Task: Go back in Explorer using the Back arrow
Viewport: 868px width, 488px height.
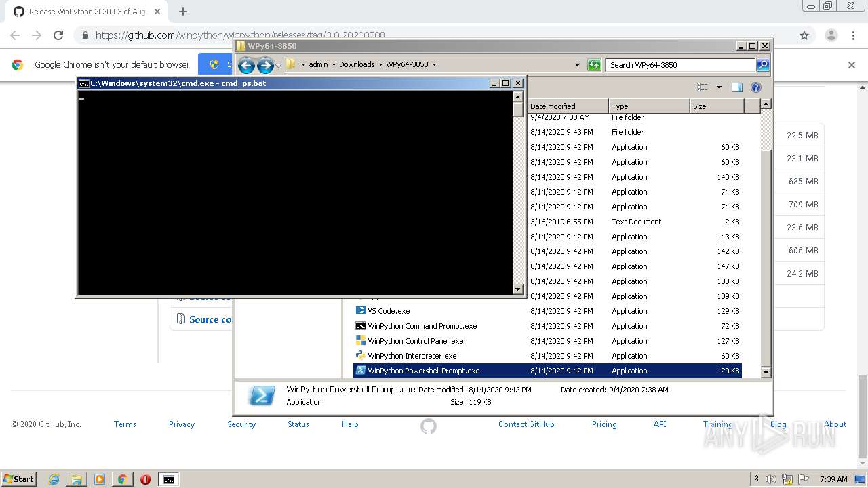Action: click(246, 65)
